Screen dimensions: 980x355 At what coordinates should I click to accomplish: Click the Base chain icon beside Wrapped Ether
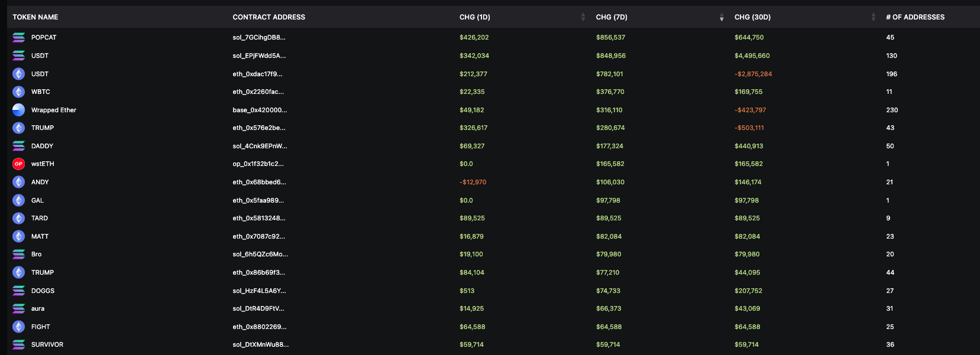pos(19,110)
